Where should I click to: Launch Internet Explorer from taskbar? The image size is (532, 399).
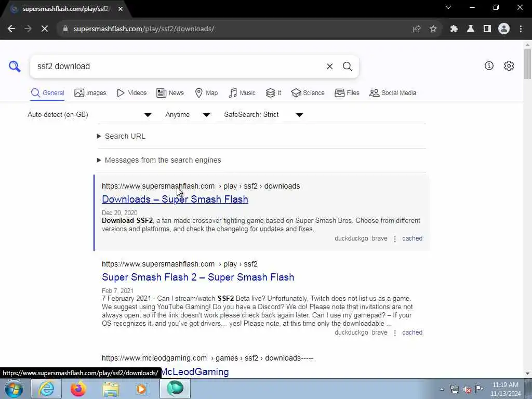[x=46, y=389]
